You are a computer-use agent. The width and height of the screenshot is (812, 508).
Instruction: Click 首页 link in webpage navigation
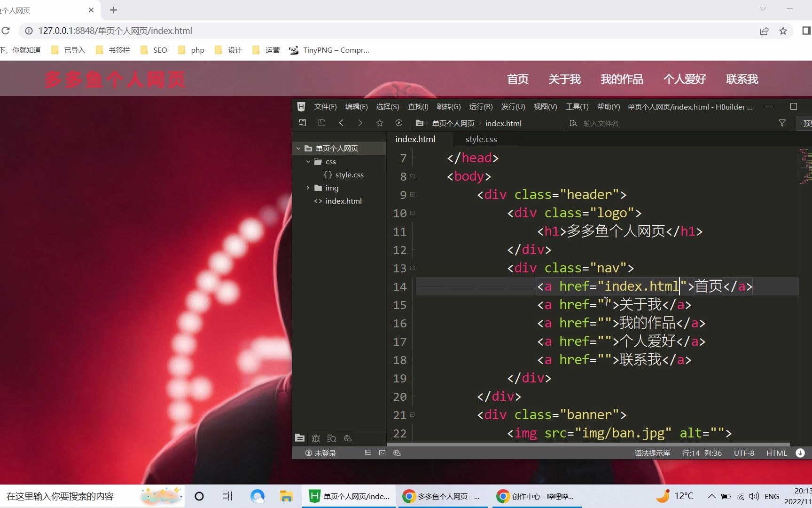[x=518, y=79]
